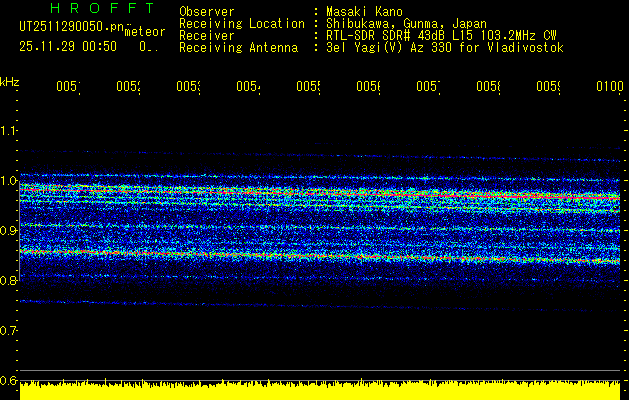629x400 pixels.
Task: Click the 0.6 kHz frequency label
Action: point(8,380)
